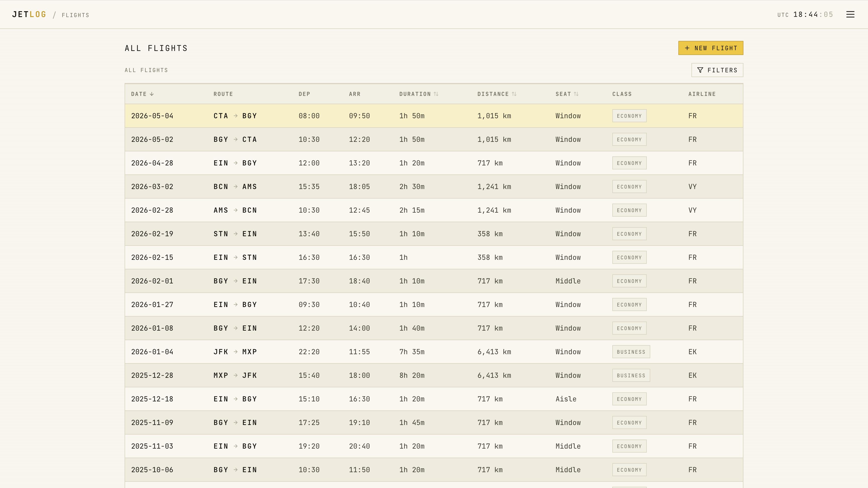The image size is (868, 488).
Task: Click the All Flights subtitle label
Action: 146,70
